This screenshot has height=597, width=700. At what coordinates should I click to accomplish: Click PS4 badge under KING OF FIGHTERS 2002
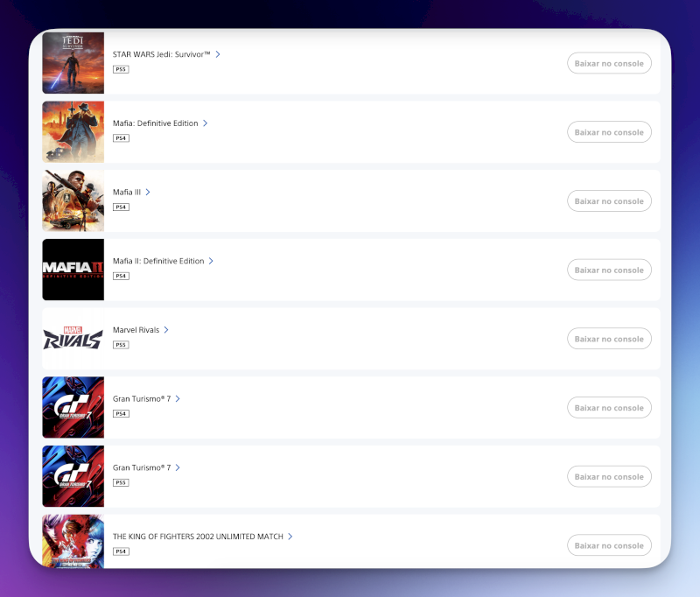click(121, 551)
